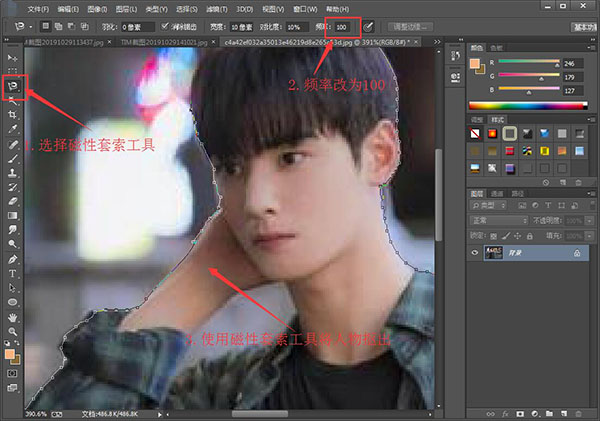The width and height of the screenshot is (600, 421).
Task: Select the Path Selection tool
Action: tap(12, 287)
